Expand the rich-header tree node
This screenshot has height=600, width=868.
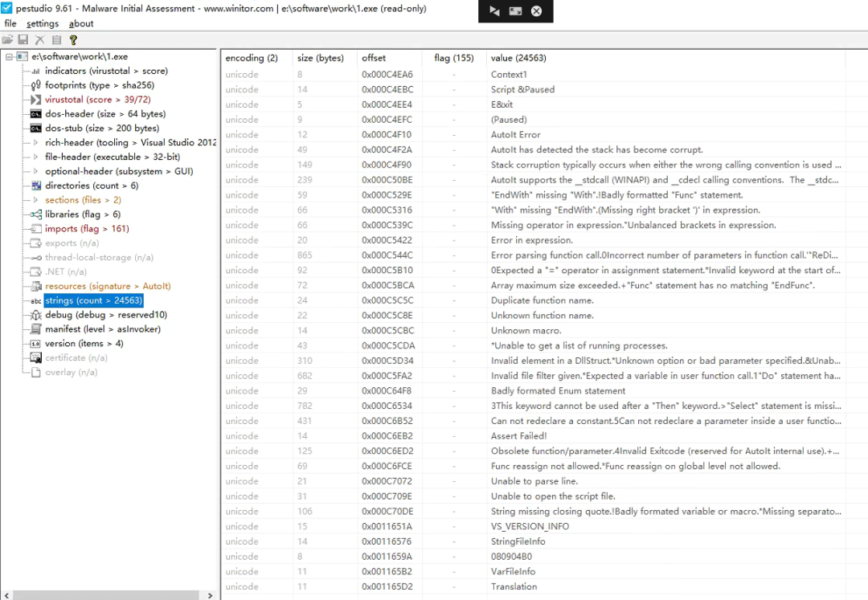pyautogui.click(x=35, y=143)
